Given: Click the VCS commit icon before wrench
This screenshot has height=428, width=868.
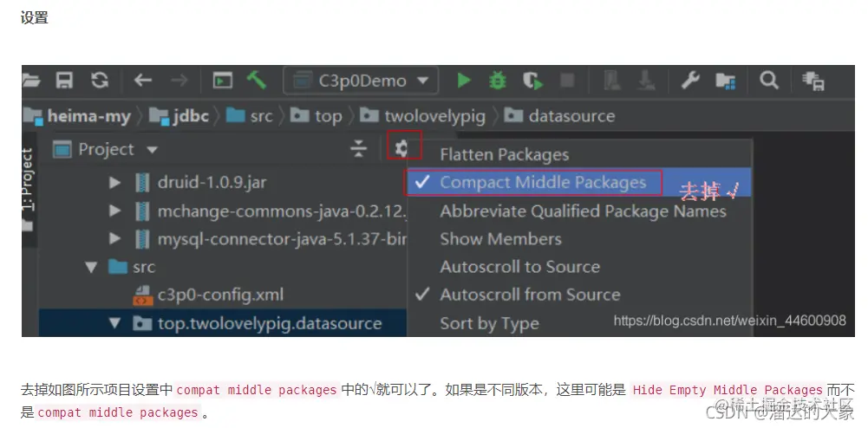Looking at the screenshot, I should (646, 81).
